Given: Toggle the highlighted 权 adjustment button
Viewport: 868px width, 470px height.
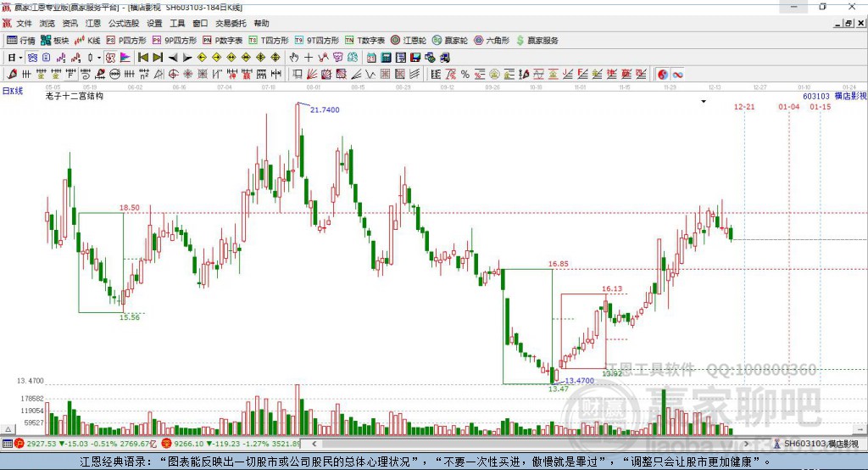Looking at the screenshot, I should [111, 57].
